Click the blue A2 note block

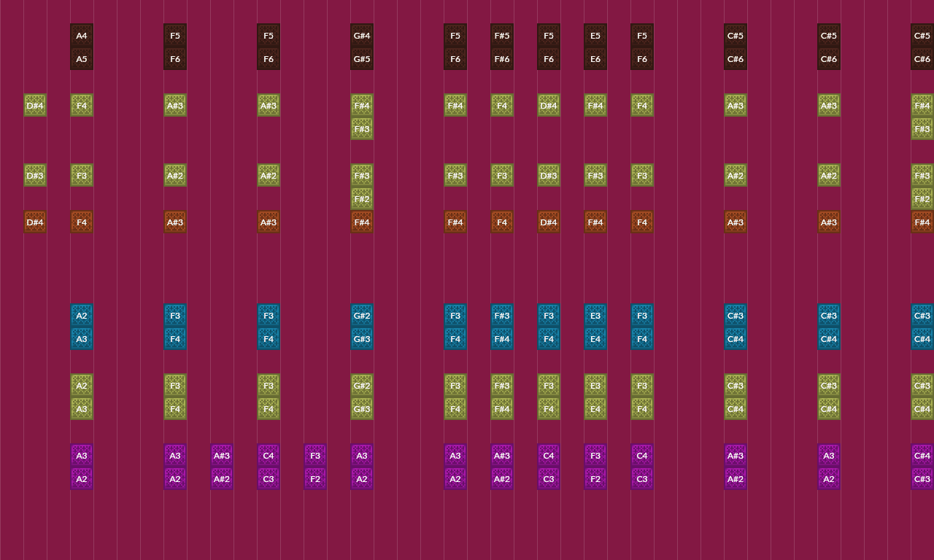pyautogui.click(x=82, y=316)
